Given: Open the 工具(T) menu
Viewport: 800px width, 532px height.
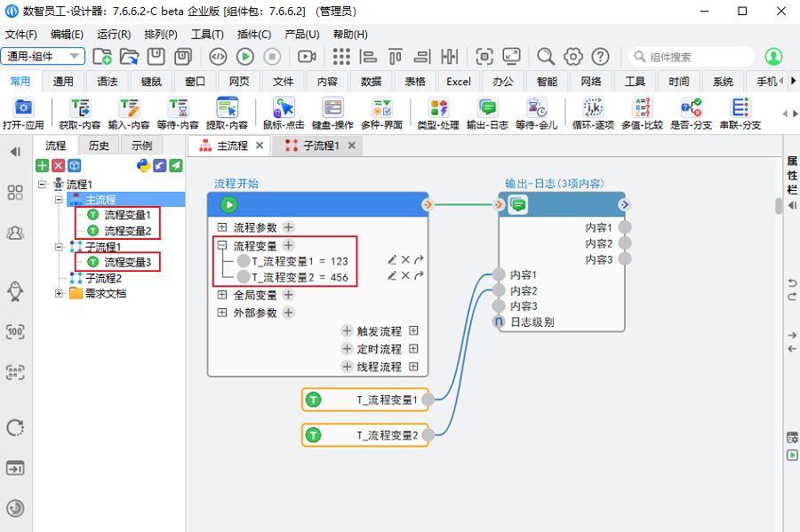Looking at the screenshot, I should click(x=207, y=34).
